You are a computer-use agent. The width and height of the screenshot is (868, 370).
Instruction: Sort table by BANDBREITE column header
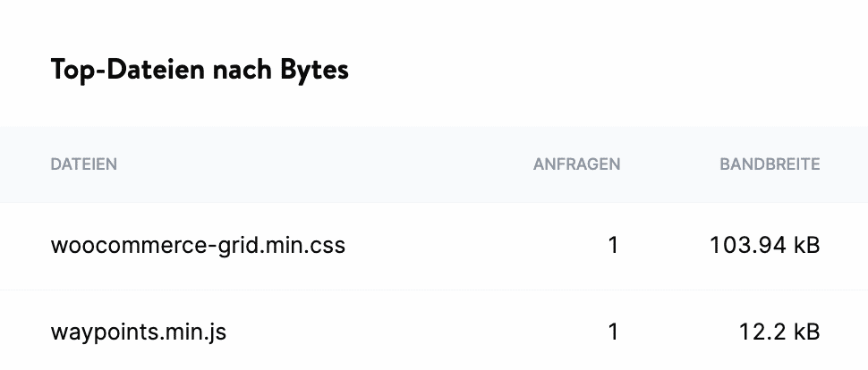770,164
